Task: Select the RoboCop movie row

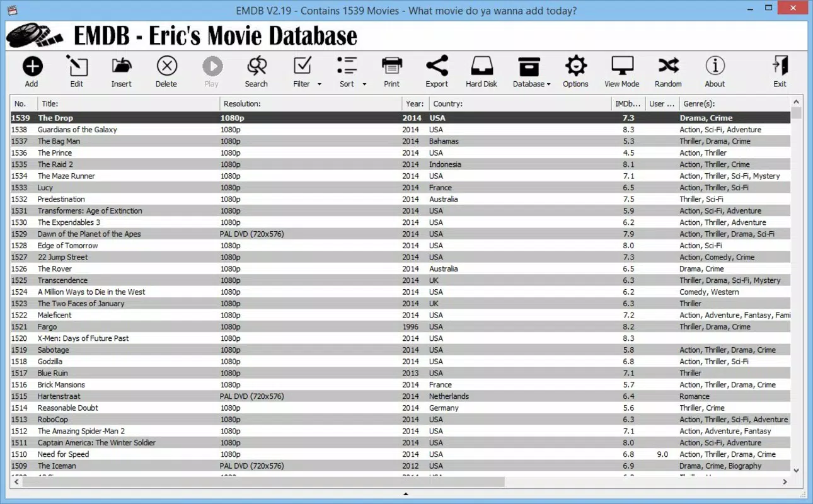Action: coord(400,420)
